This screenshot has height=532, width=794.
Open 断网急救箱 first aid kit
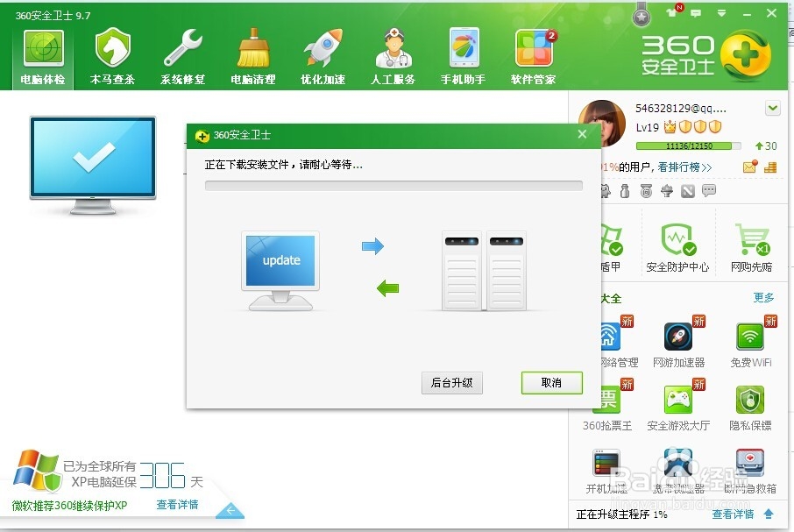(750, 471)
